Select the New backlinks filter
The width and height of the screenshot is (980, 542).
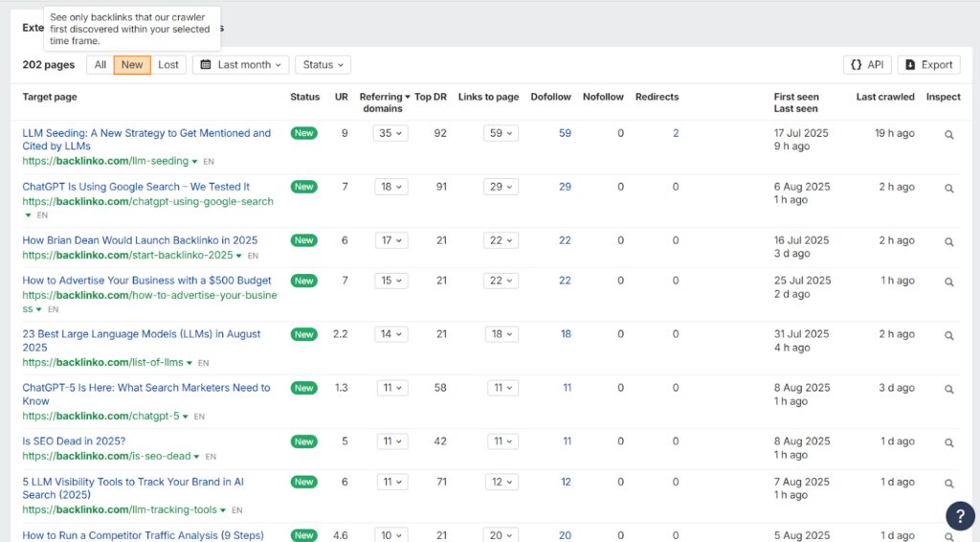click(x=132, y=64)
